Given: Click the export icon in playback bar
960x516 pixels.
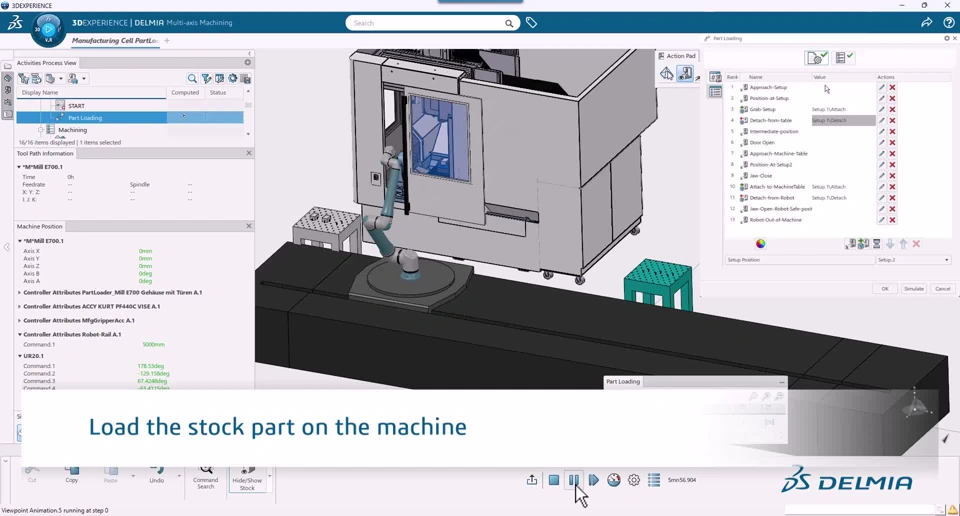Looking at the screenshot, I should [531, 480].
